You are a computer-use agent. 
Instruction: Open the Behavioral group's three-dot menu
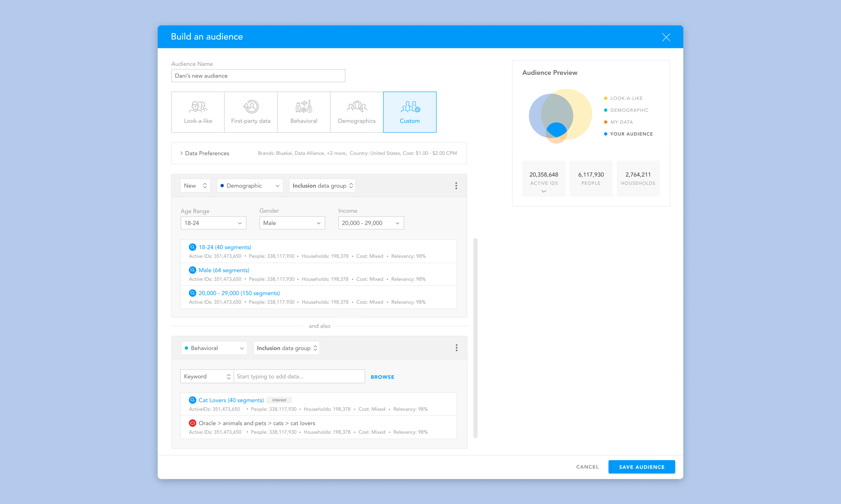tap(456, 348)
